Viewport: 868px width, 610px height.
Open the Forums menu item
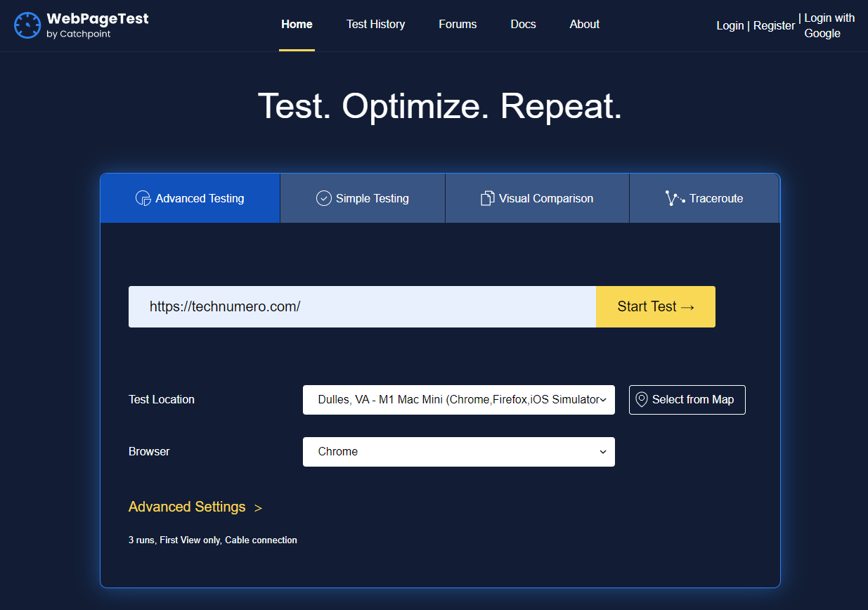[458, 24]
